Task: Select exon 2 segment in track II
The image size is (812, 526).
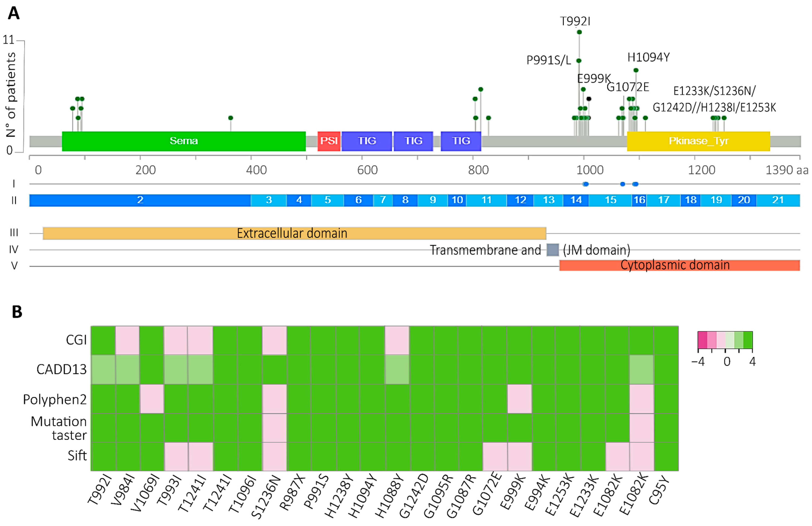Action: 140,200
